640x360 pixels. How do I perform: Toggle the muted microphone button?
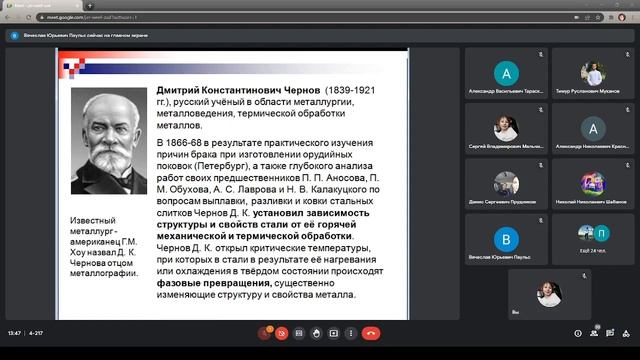(264, 333)
